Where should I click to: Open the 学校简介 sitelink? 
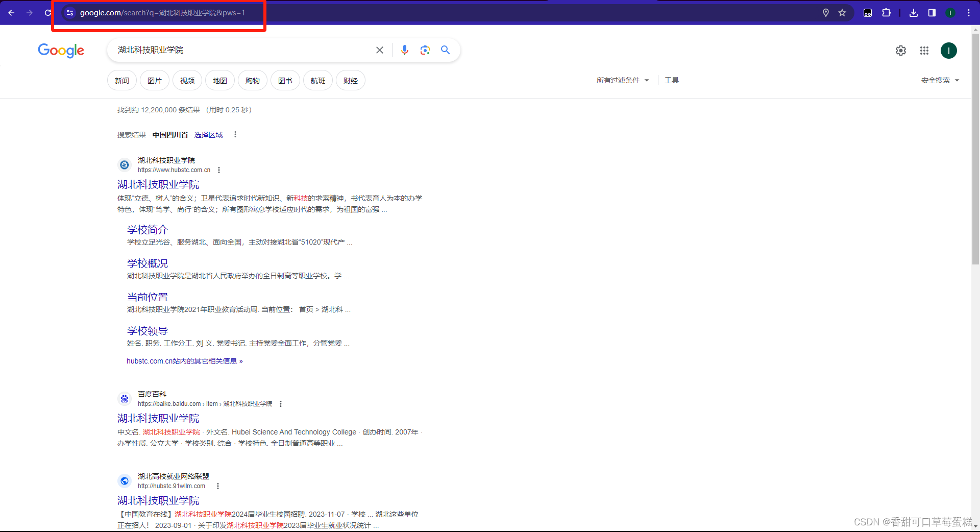[x=148, y=230]
